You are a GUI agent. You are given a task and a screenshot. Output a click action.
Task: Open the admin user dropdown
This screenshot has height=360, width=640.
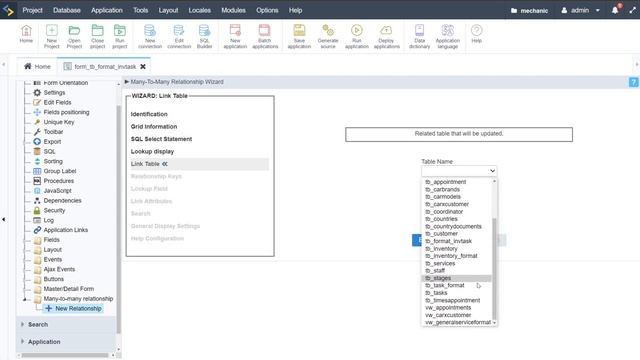tap(580, 10)
